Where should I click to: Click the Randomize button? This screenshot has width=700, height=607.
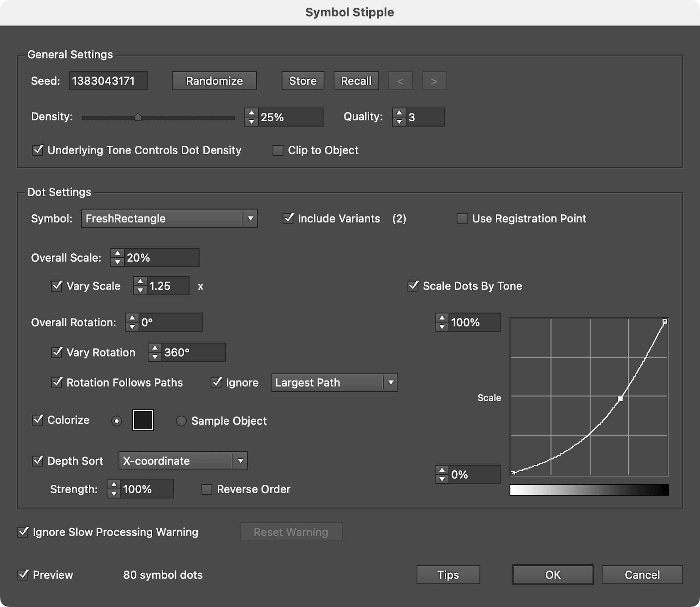[x=214, y=81]
